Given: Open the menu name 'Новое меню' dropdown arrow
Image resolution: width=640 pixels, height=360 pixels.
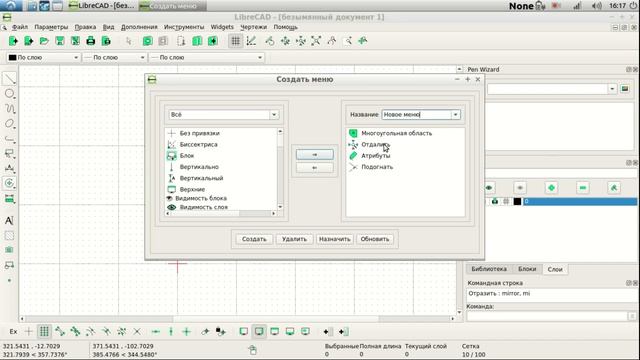Looking at the screenshot, I should pyautogui.click(x=456, y=115).
